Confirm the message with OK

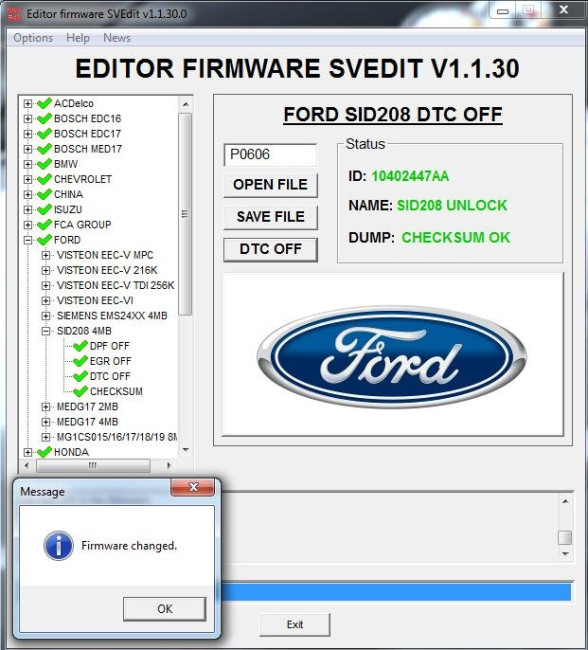(165, 609)
